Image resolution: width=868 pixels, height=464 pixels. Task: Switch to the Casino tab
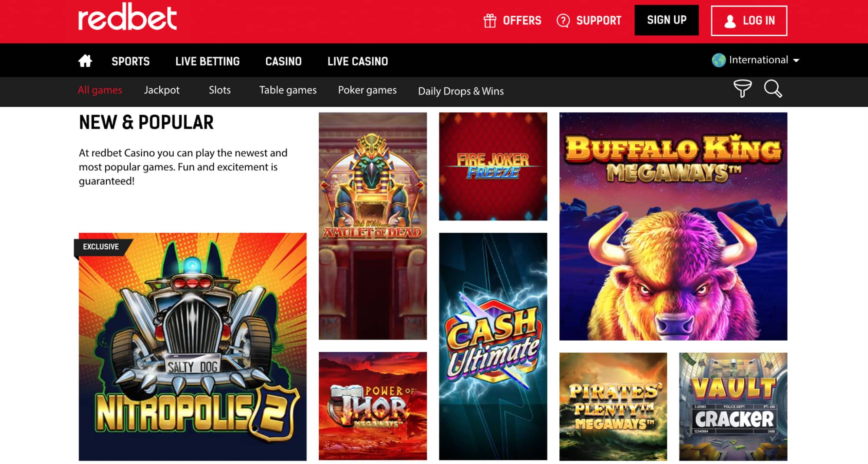(283, 61)
